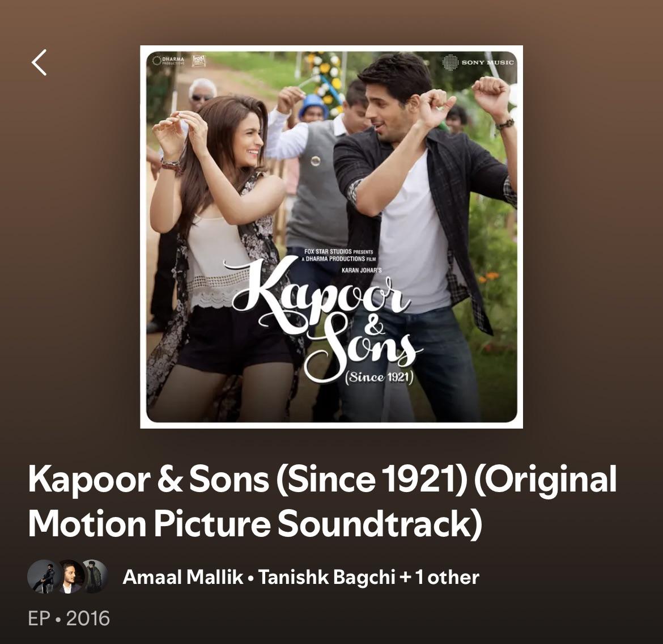Click the '(Since 1921)' text on the cover

[379, 376]
